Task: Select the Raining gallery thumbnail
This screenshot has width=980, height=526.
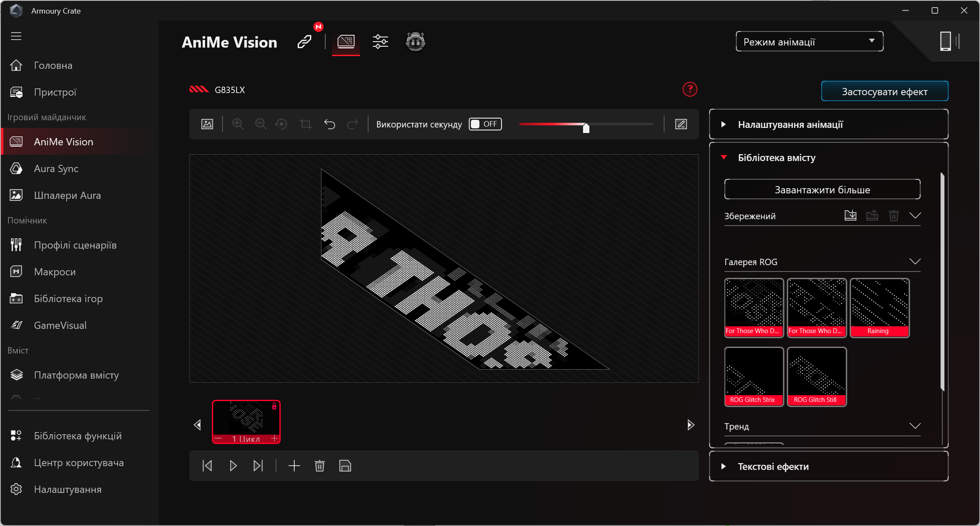Action: click(x=879, y=308)
